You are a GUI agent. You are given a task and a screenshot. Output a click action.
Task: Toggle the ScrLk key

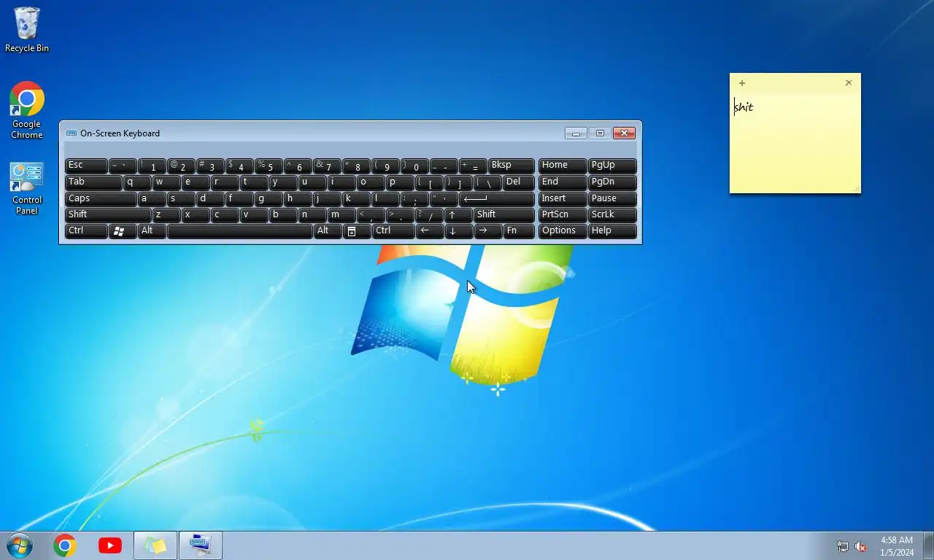coord(612,215)
